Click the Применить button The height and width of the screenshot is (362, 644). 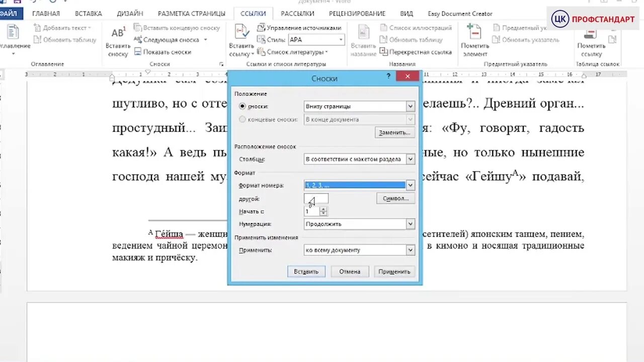tap(394, 271)
